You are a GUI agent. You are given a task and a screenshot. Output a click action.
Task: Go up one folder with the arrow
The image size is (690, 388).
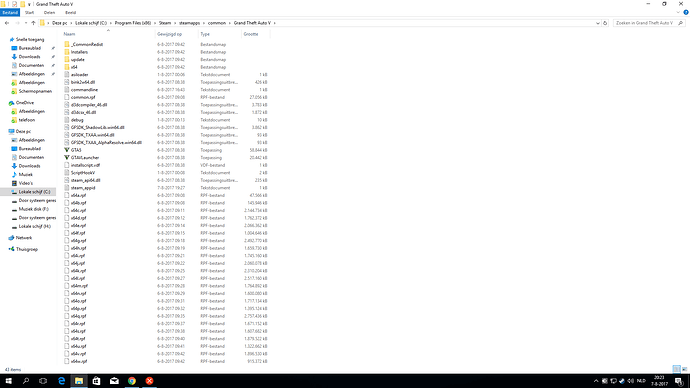(33, 23)
